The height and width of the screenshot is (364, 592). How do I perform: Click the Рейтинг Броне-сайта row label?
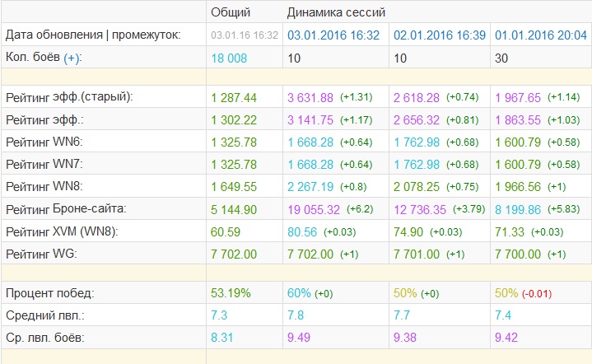[66, 209]
